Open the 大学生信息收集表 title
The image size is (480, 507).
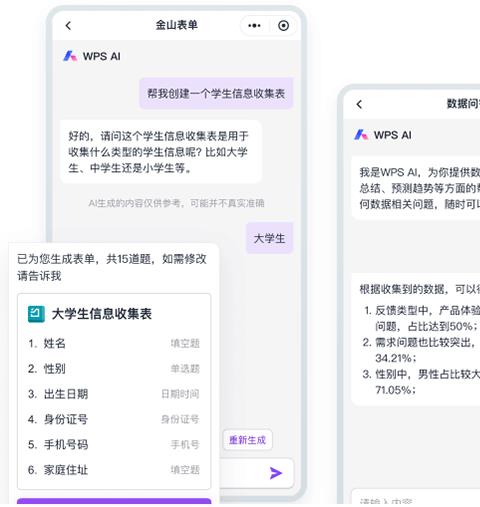click(102, 314)
